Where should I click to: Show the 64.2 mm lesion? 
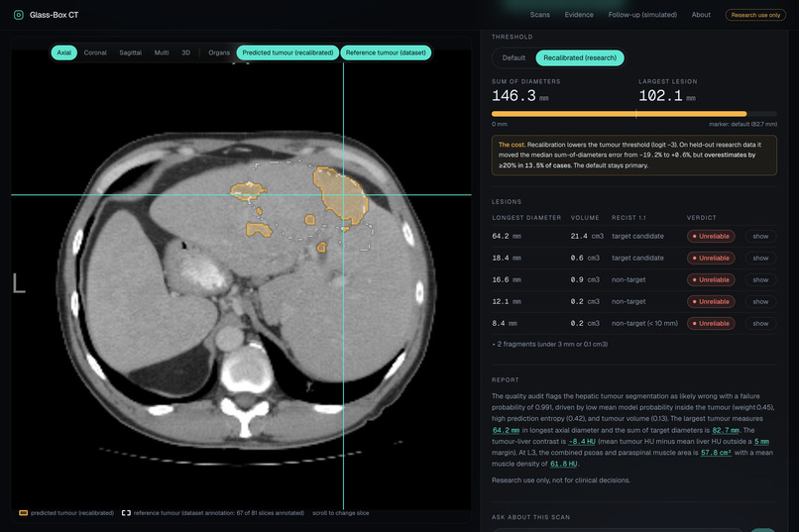point(760,236)
